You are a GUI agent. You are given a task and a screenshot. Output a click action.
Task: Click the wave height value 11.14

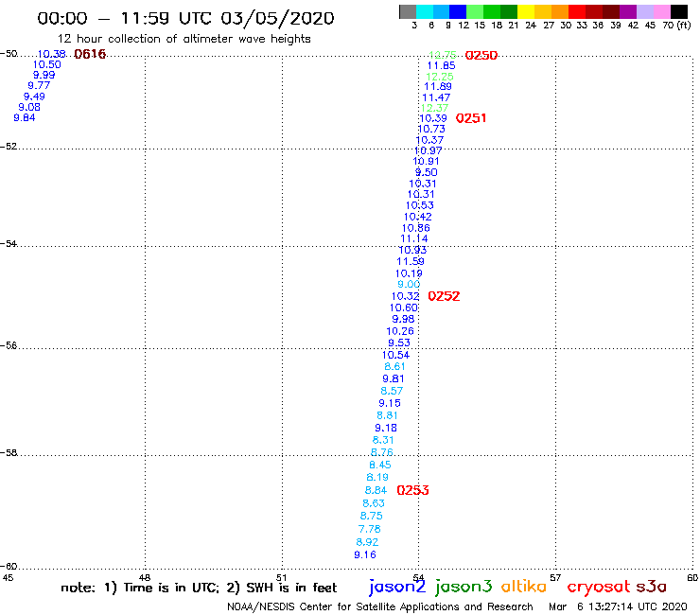click(x=413, y=239)
